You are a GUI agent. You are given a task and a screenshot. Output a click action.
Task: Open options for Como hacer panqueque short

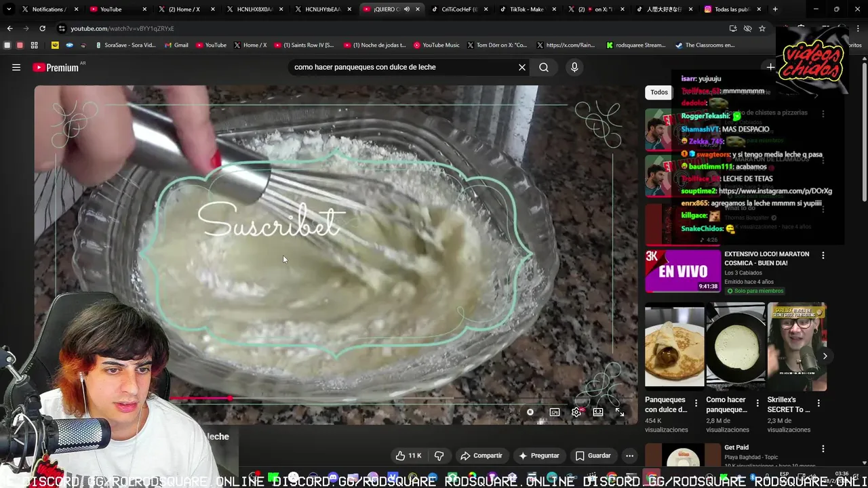click(x=757, y=403)
